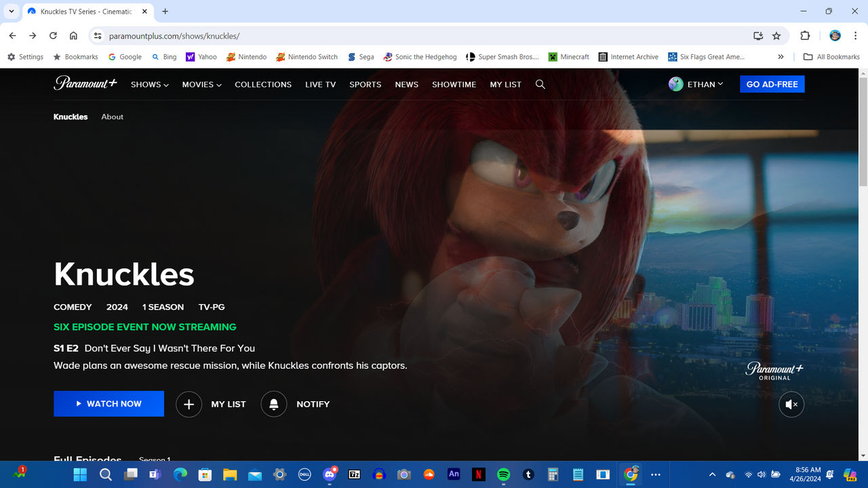Open the Chrome profile avatar
Screen dimensions: 868x488
(835, 36)
